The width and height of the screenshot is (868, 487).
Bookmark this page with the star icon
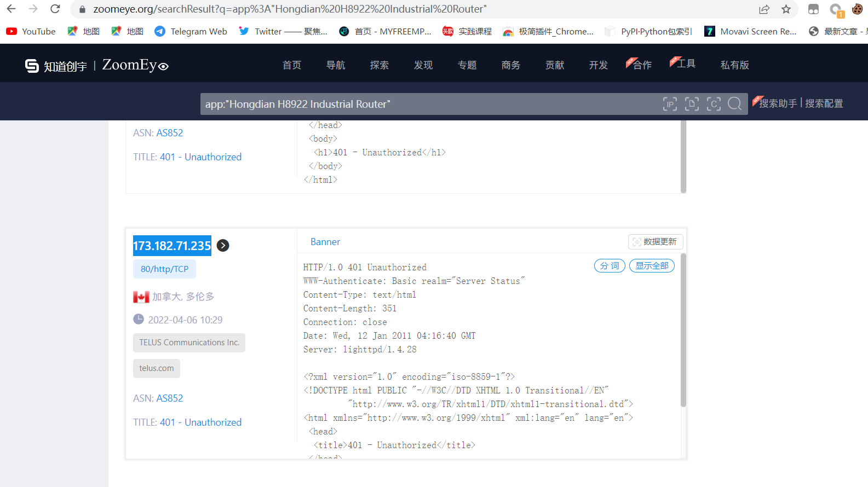786,9
